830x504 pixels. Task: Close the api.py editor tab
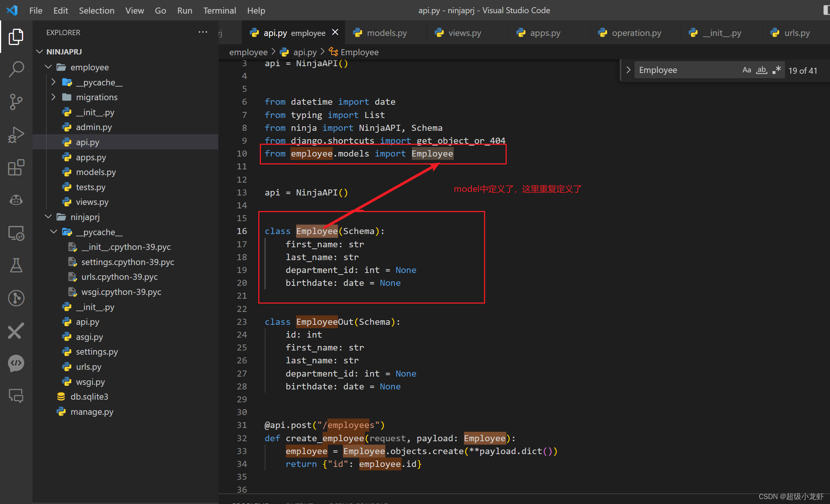click(335, 33)
